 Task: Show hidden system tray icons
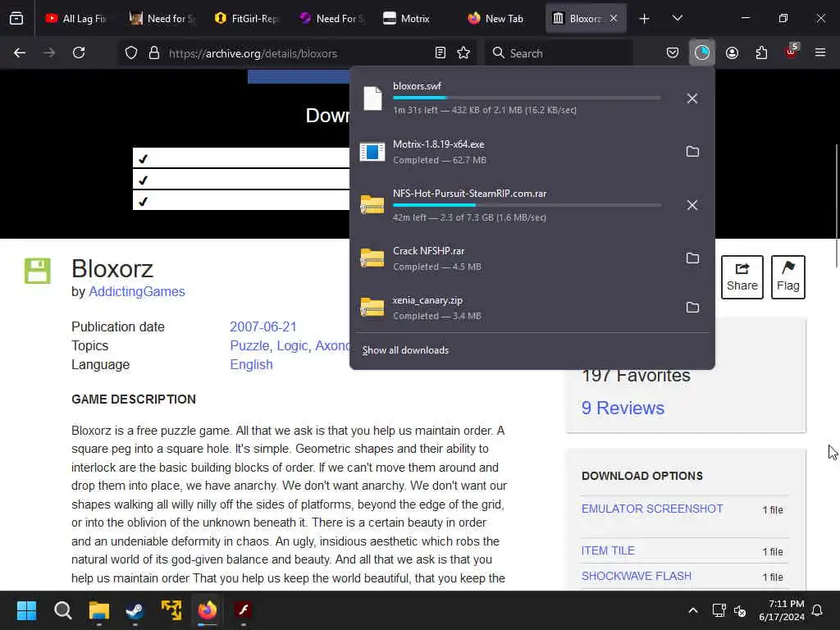click(692, 610)
